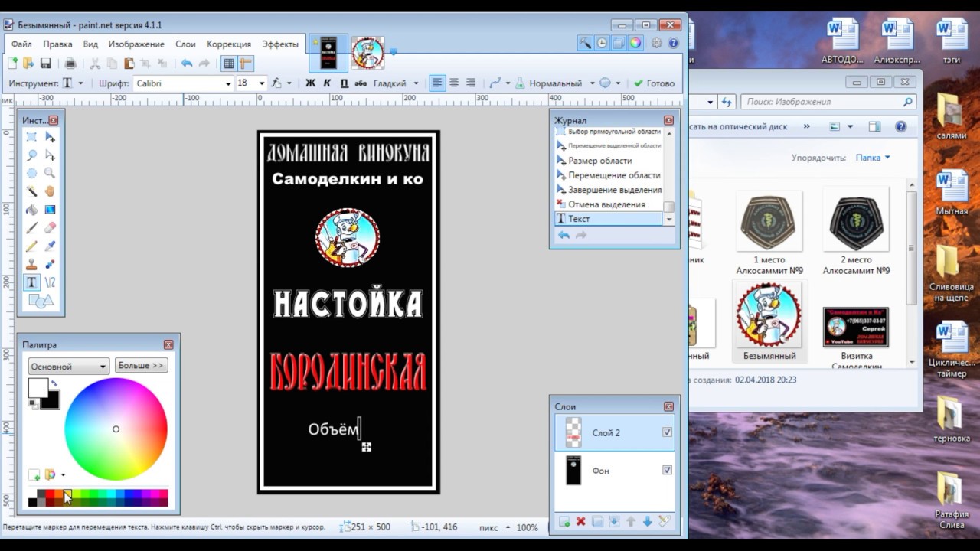
Task: Open the Правка menu
Action: click(57, 44)
